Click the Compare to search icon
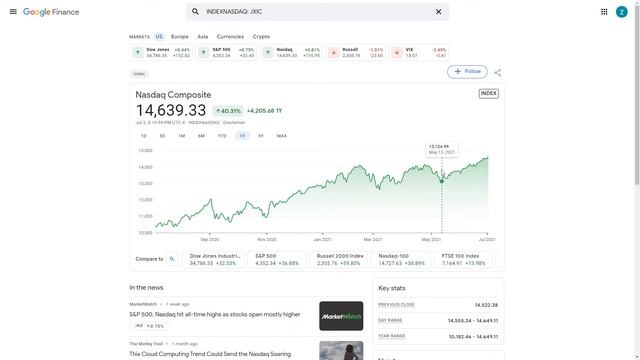The image size is (640, 360). coord(172,259)
